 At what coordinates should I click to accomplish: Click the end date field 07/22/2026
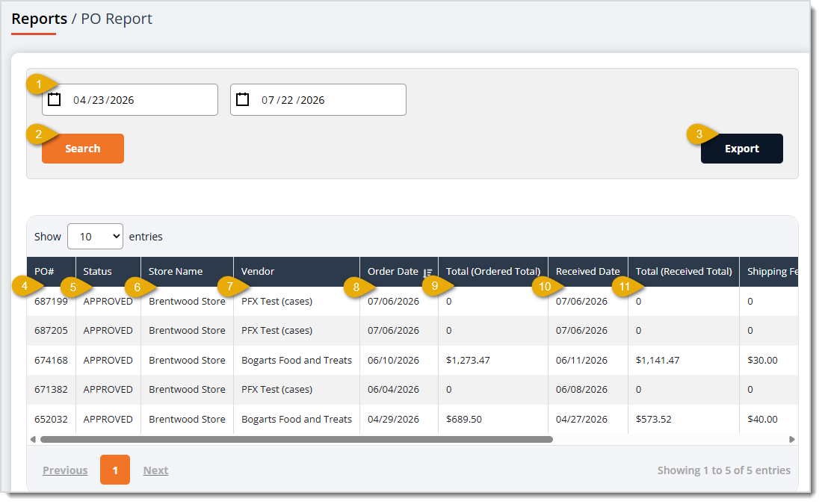tap(318, 99)
